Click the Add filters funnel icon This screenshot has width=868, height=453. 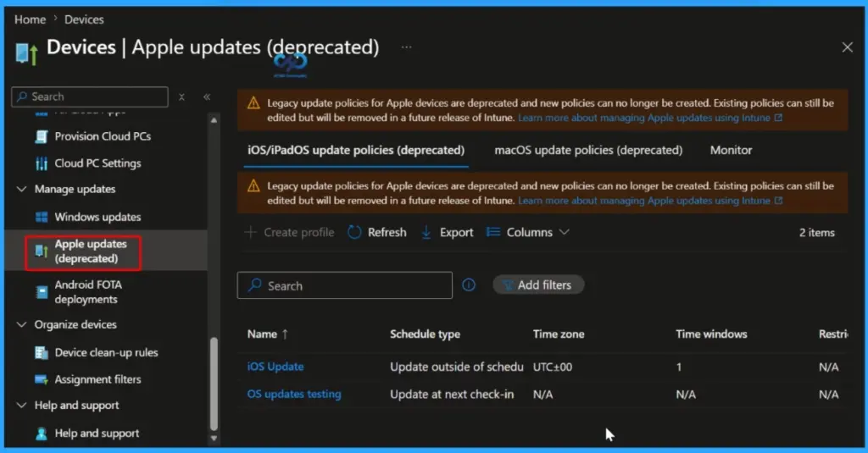click(507, 285)
